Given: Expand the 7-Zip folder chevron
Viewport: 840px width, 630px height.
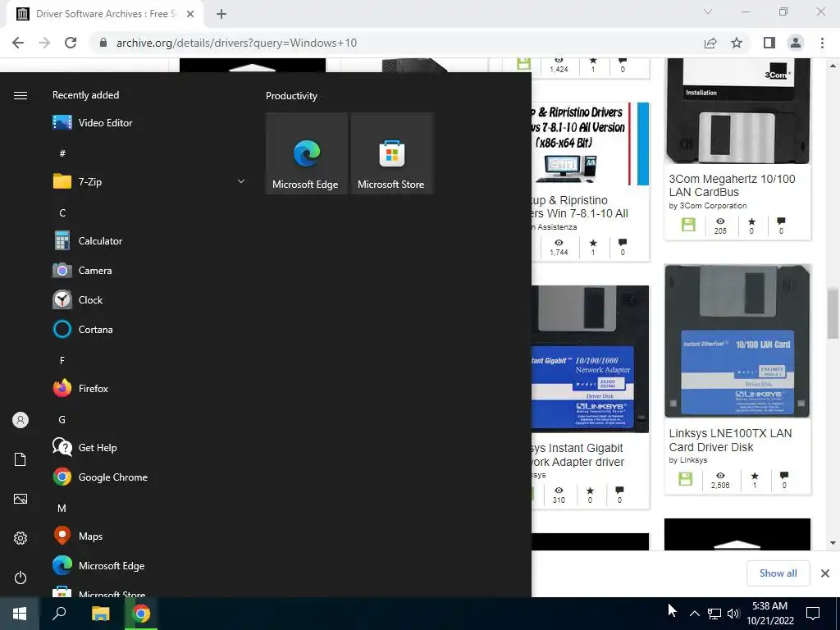Looking at the screenshot, I should coord(241,181).
